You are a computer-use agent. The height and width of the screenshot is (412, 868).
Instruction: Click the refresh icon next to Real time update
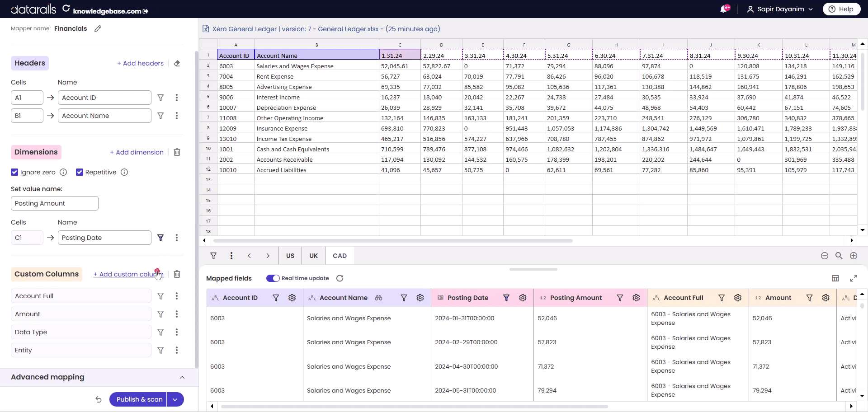coord(340,278)
